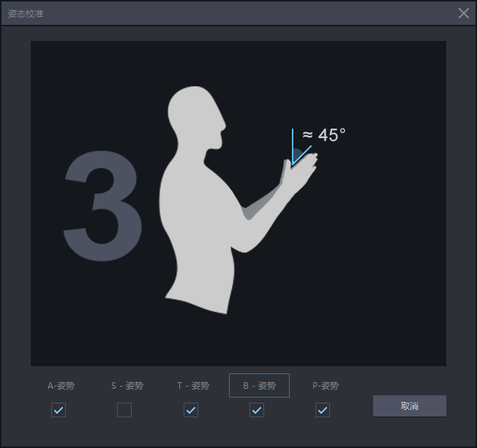This screenshot has width=477, height=448.
Task: Click the highlighted B-姿势 pose label
Action: click(x=259, y=385)
